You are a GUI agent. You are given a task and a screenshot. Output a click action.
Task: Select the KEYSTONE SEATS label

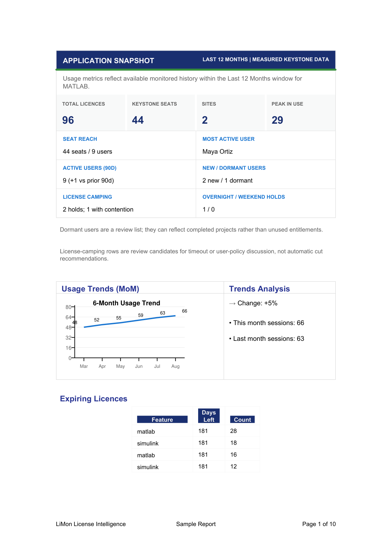154,104
